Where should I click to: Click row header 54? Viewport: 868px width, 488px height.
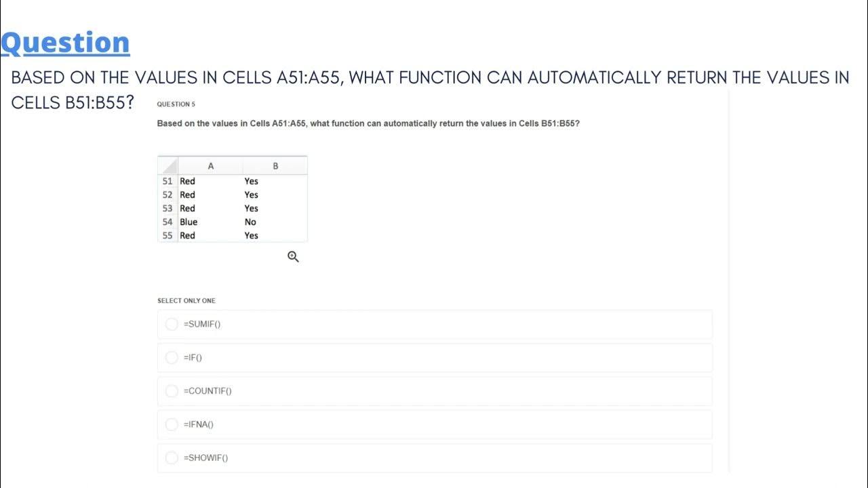coord(167,222)
